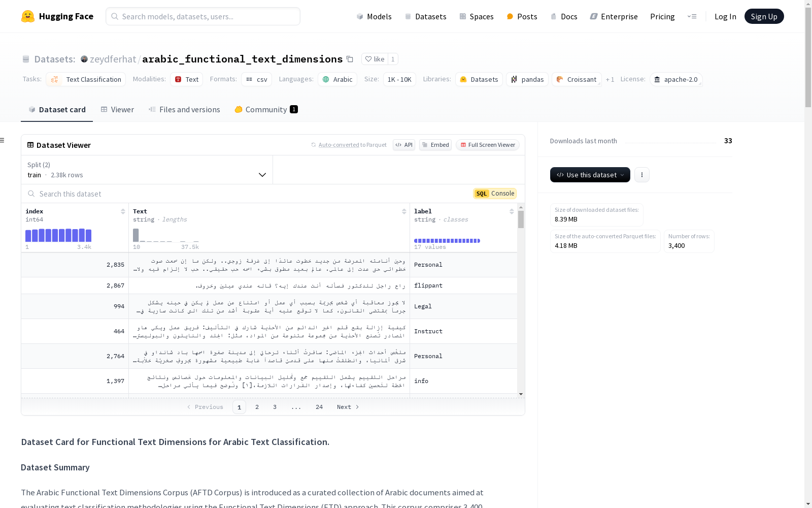Click the Hugging Face logo icon
The width and height of the screenshot is (812, 508).
pyautogui.click(x=28, y=16)
